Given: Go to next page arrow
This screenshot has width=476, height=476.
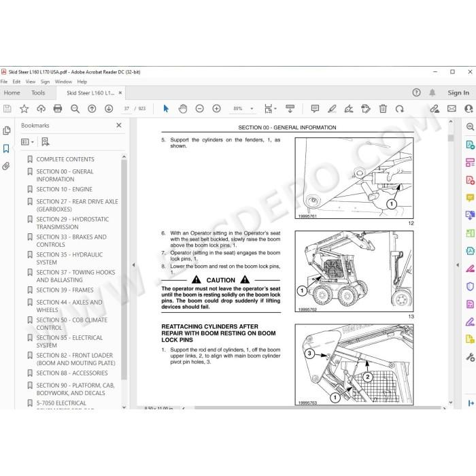Looking at the screenshot, I should [109, 109].
